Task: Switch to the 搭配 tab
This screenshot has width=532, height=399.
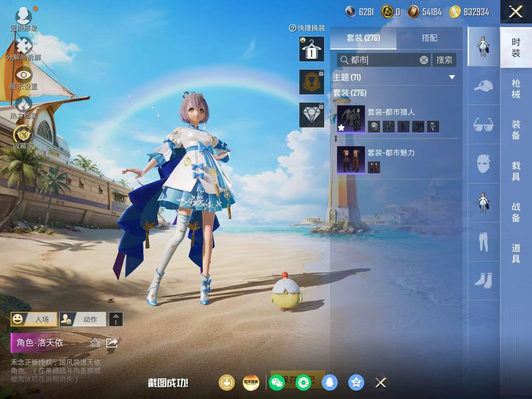Action: click(429, 38)
